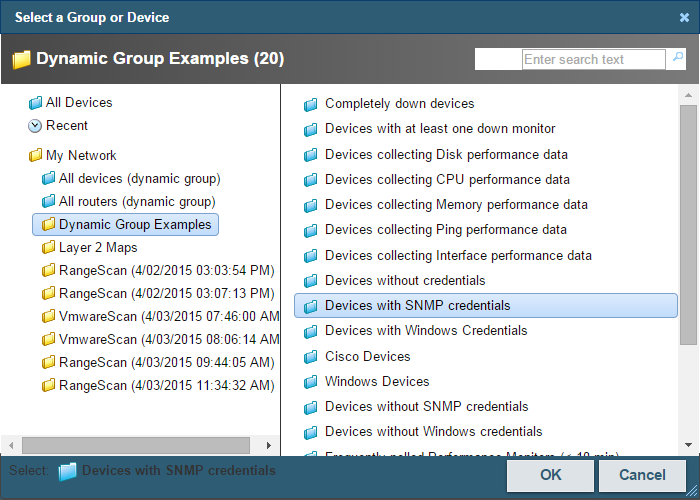Click icon beside All devices (dynamic group)
This screenshot has width=700, height=500.
click(x=48, y=179)
